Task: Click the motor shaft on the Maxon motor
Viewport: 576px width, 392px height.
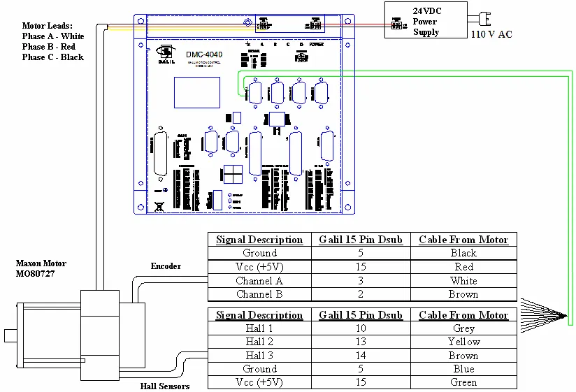Action: tap(10, 335)
